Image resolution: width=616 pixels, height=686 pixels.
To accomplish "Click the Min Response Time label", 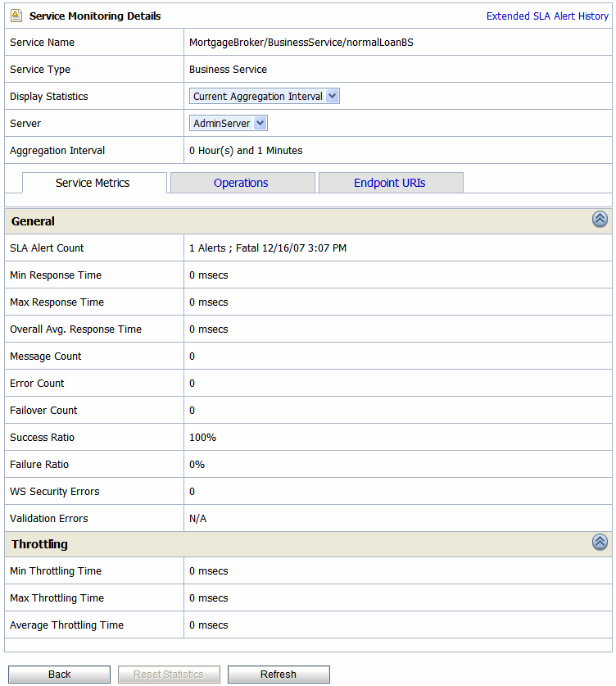I will tap(56, 275).
